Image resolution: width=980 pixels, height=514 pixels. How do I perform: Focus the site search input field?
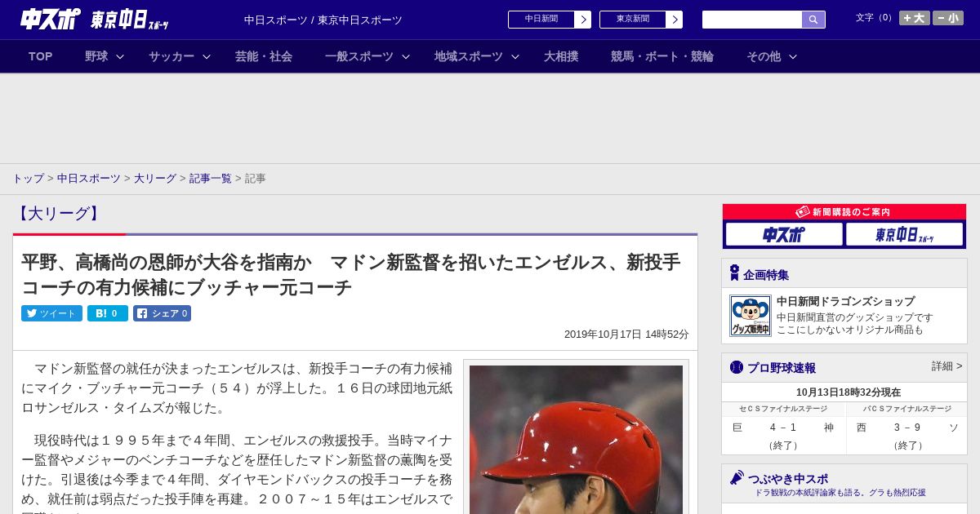click(752, 20)
